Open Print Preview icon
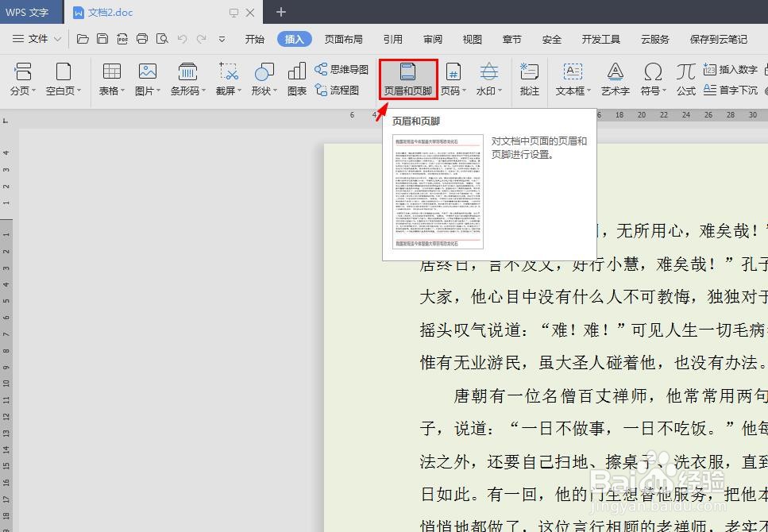Viewport: 768px width, 532px height. pos(162,39)
